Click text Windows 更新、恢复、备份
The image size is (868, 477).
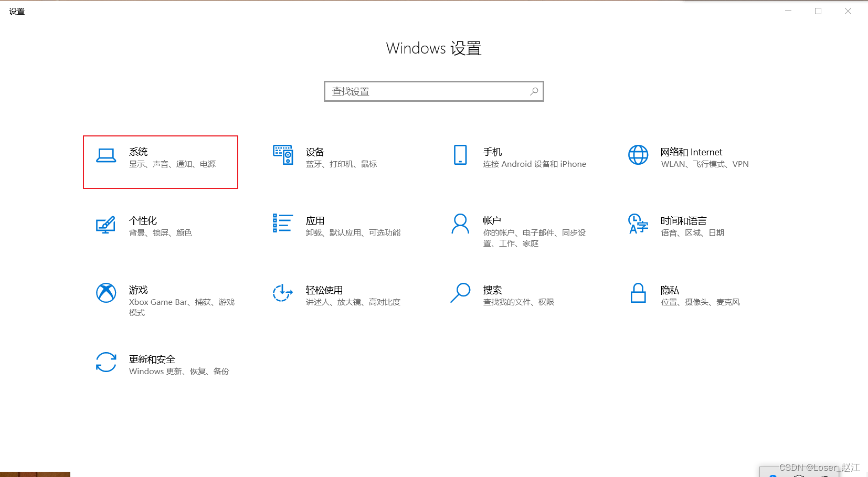[179, 372]
